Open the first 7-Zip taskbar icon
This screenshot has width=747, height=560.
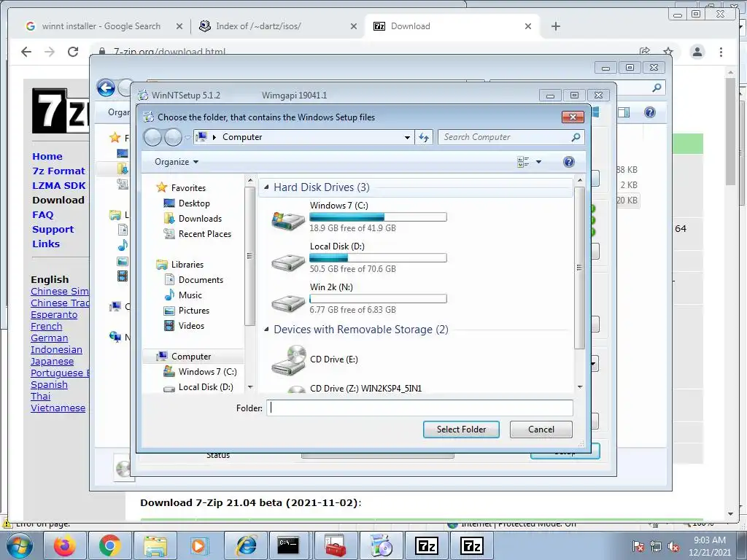pyautogui.click(x=426, y=545)
